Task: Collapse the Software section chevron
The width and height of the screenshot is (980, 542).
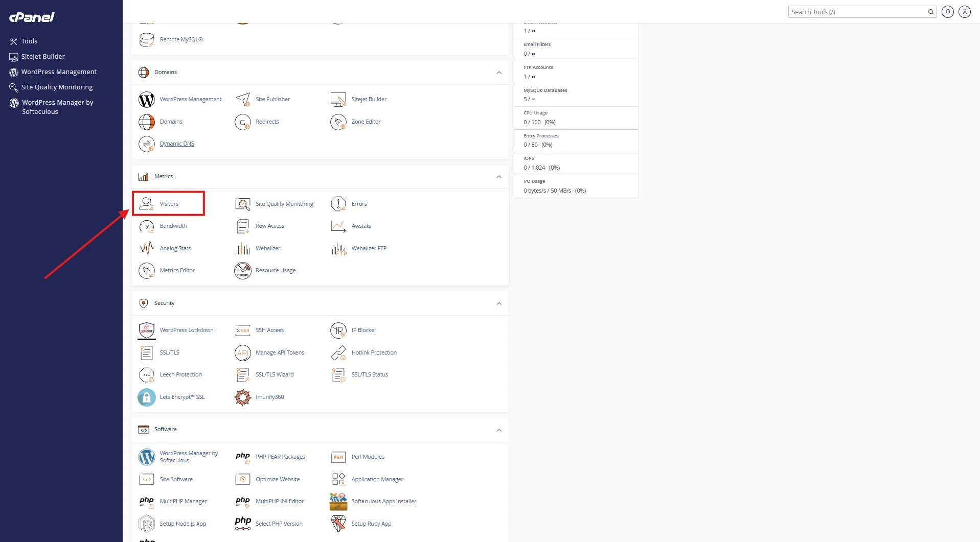Action: pyautogui.click(x=499, y=430)
